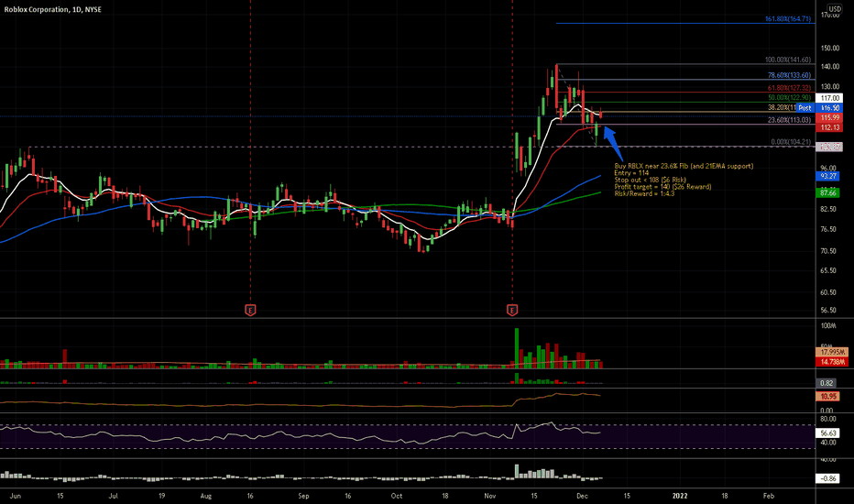Click the Oct label on time axis
The width and height of the screenshot is (854, 504).
tap(397, 496)
